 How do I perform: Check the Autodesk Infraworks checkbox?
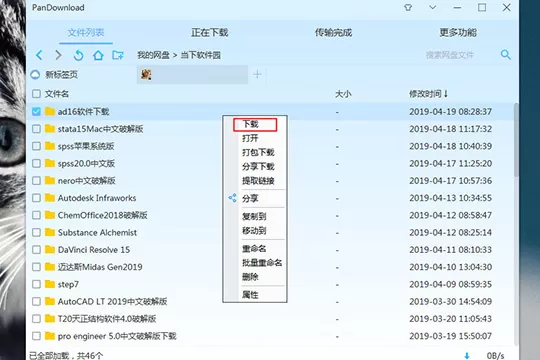pyautogui.click(x=36, y=198)
